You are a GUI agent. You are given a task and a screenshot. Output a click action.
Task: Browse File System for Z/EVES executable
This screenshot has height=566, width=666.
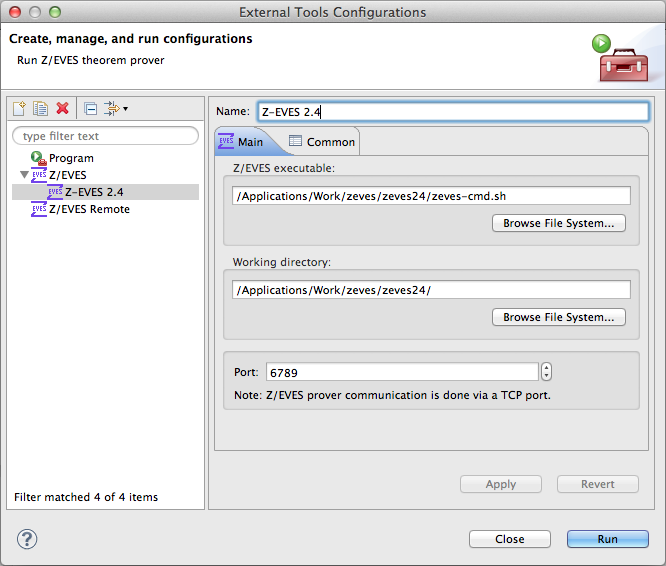point(558,223)
